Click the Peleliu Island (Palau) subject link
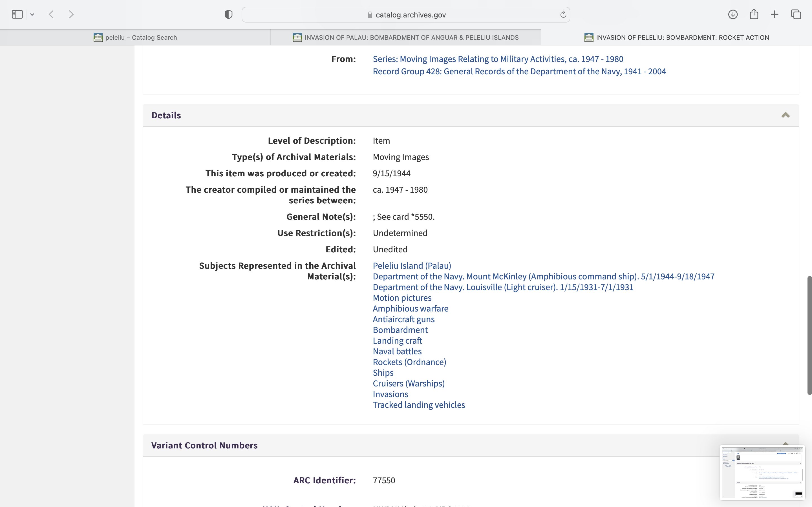This screenshot has width=812, height=507. point(412,266)
